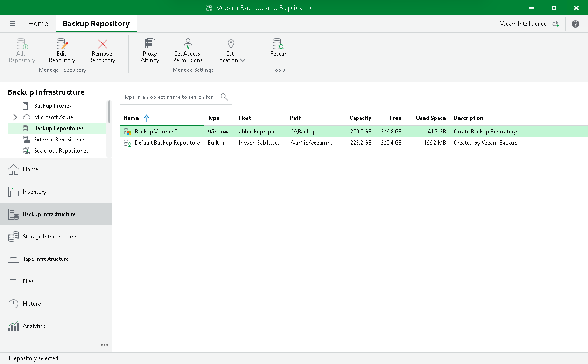Sort by the Type column header
This screenshot has width=588, height=364.
(213, 118)
